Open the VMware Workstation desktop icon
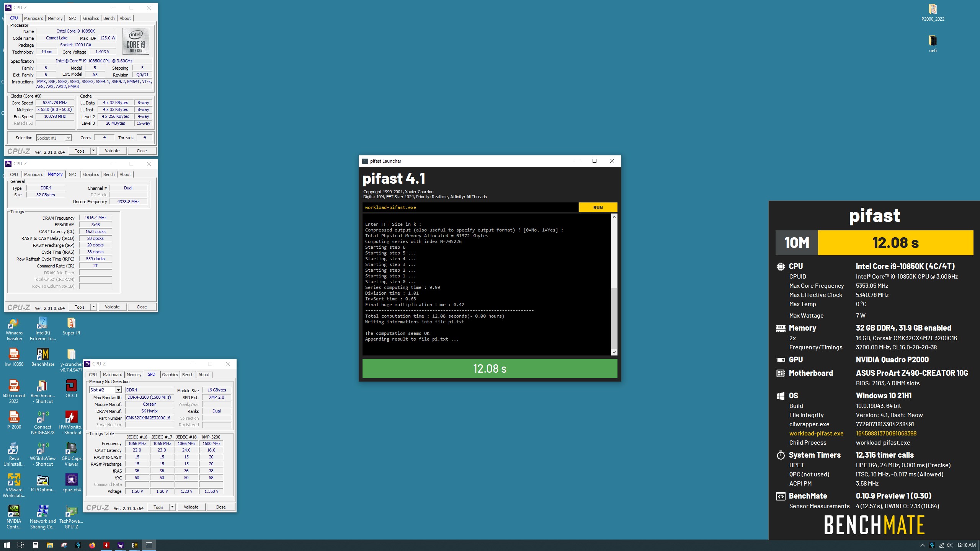Screen dimensions: 980x551 pos(14,486)
